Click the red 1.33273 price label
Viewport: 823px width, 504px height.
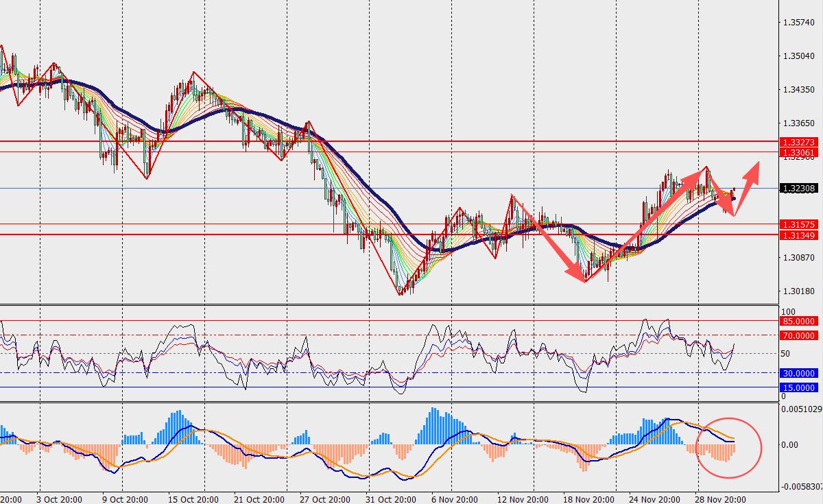(797, 141)
